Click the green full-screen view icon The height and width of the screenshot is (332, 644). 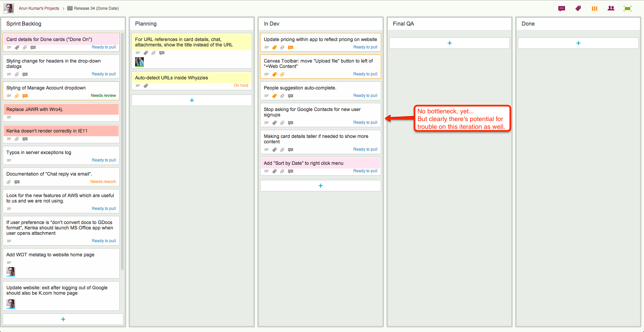628,8
